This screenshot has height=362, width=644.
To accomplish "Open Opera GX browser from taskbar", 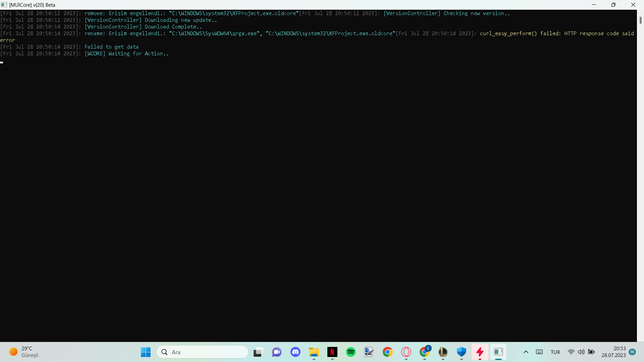I will coord(406,352).
